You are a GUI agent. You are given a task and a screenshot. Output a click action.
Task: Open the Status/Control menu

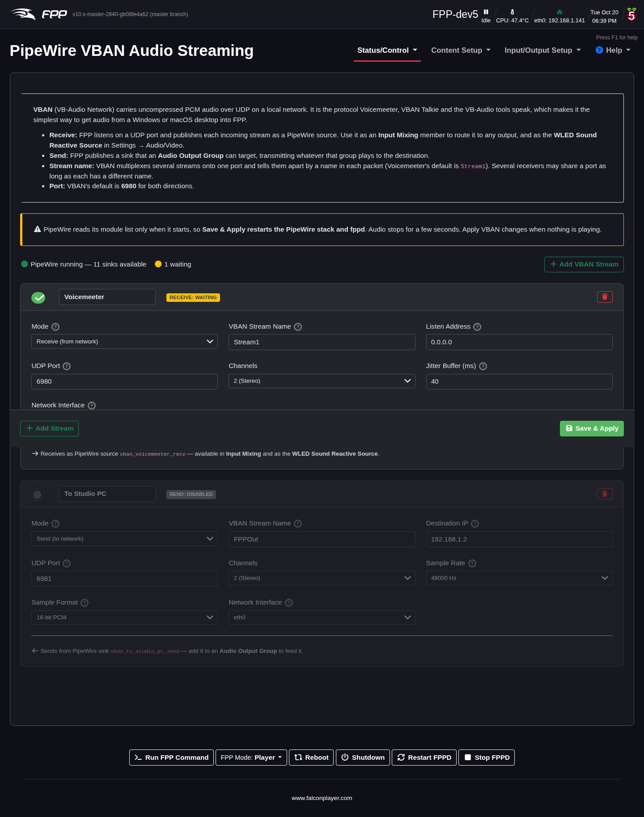point(387,51)
